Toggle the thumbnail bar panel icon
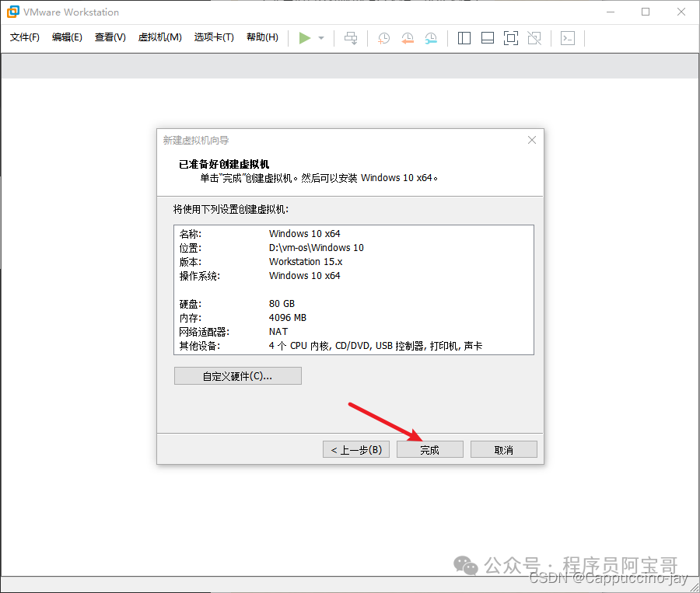 (488, 38)
